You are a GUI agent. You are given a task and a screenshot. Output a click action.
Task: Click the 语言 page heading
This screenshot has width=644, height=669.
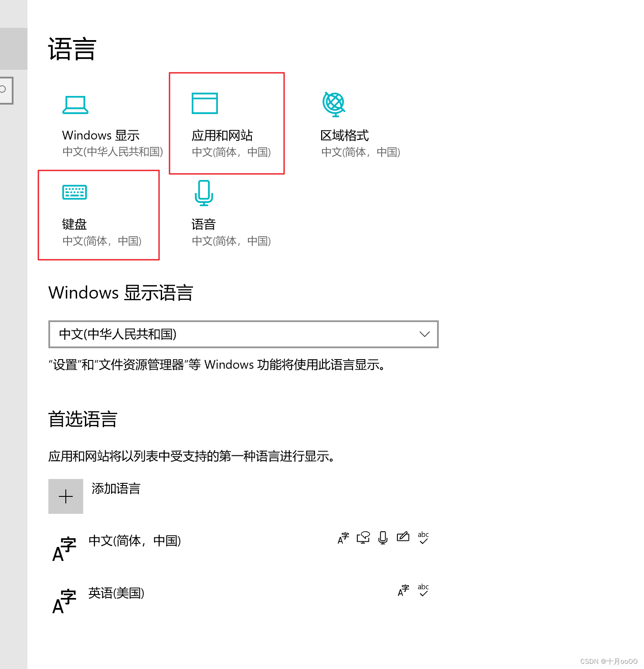pos(72,49)
